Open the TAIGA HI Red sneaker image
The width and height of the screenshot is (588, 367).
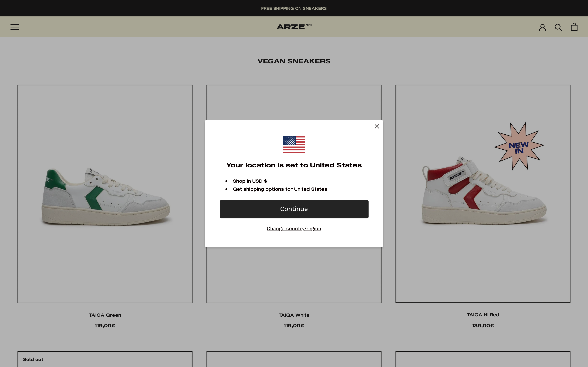pos(483,194)
